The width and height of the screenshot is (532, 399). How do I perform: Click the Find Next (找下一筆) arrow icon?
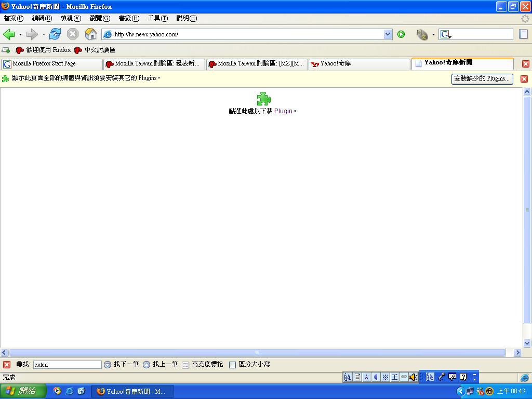(x=108, y=365)
